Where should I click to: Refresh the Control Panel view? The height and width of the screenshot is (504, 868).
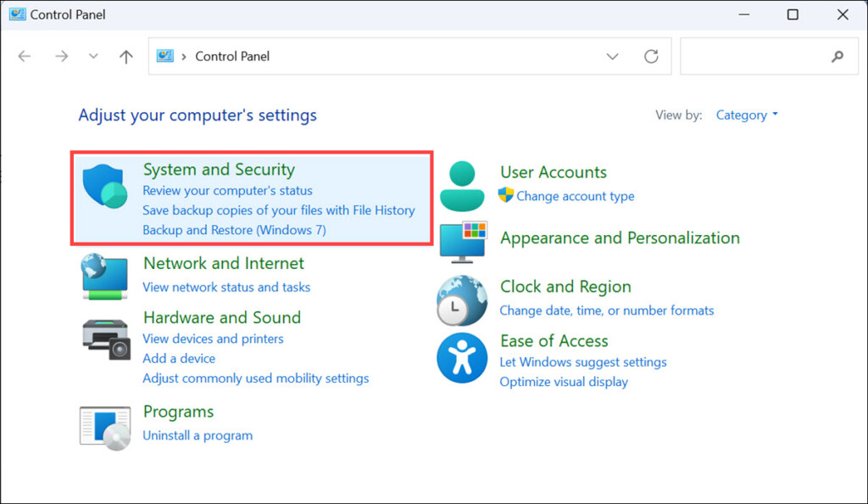click(x=651, y=57)
